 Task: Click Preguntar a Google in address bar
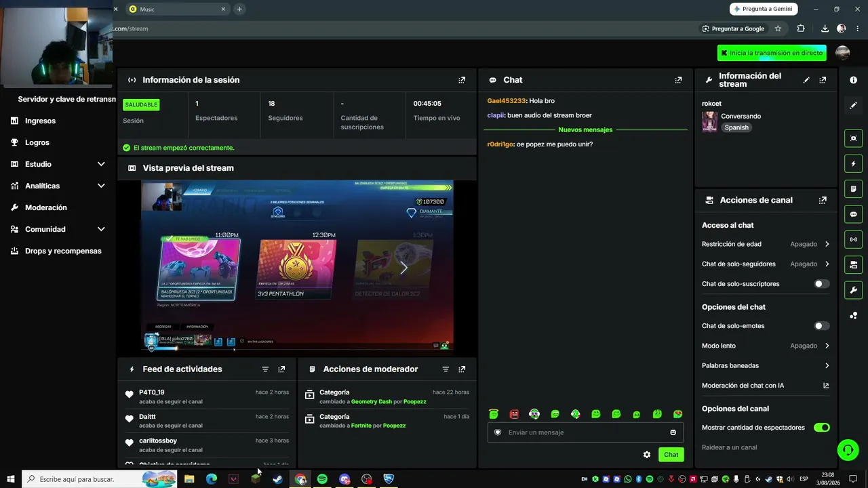(x=733, y=28)
